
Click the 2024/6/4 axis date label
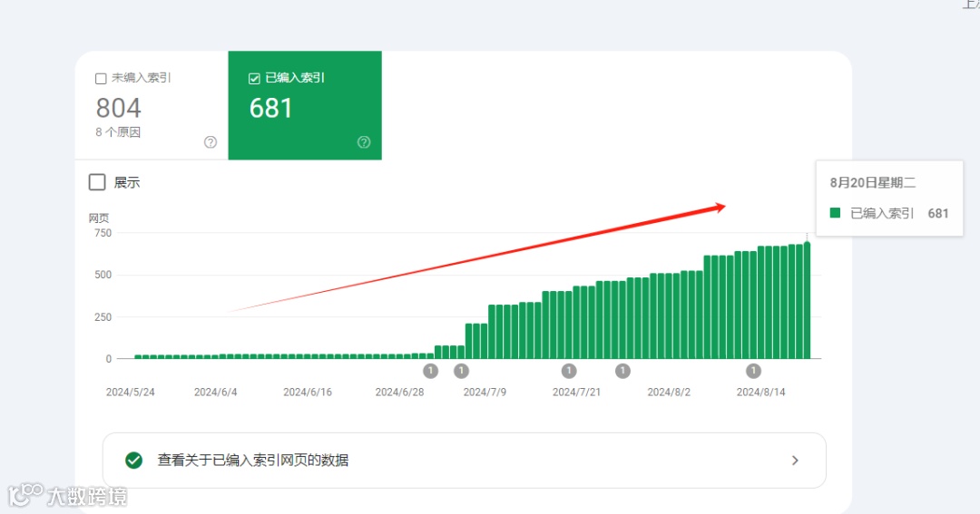(x=216, y=393)
